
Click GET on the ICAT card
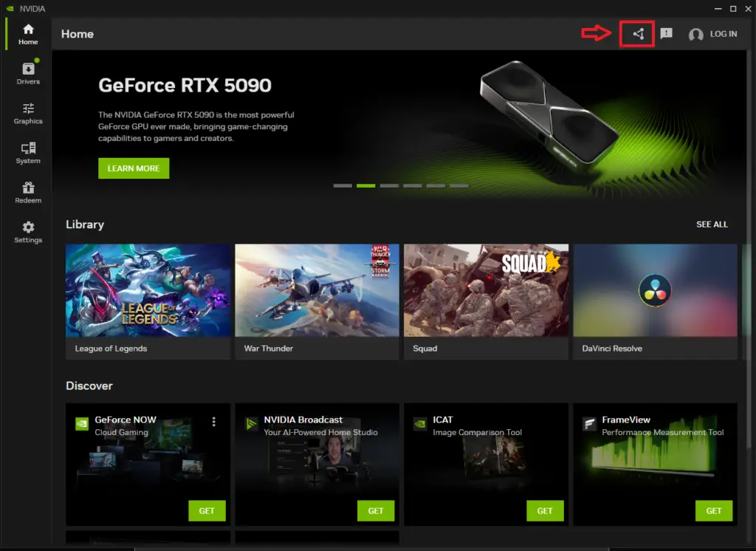click(545, 510)
